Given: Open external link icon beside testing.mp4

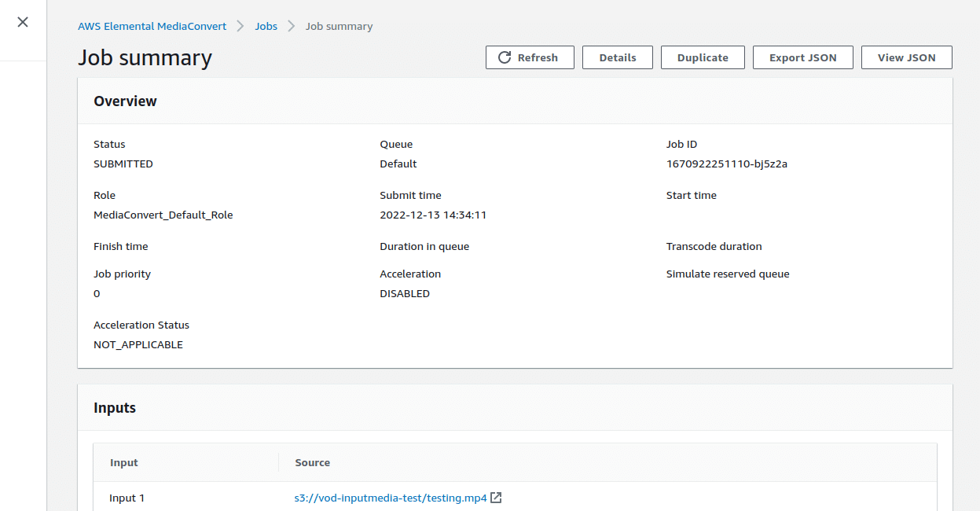Looking at the screenshot, I should [x=496, y=498].
